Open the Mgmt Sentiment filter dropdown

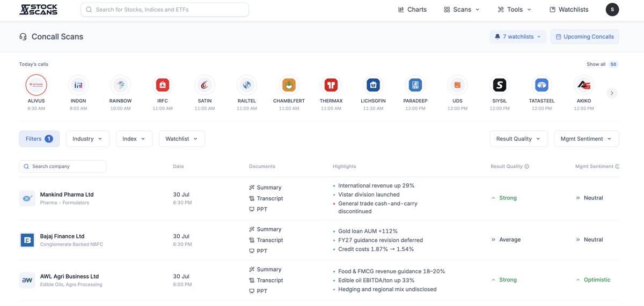pyautogui.click(x=587, y=139)
